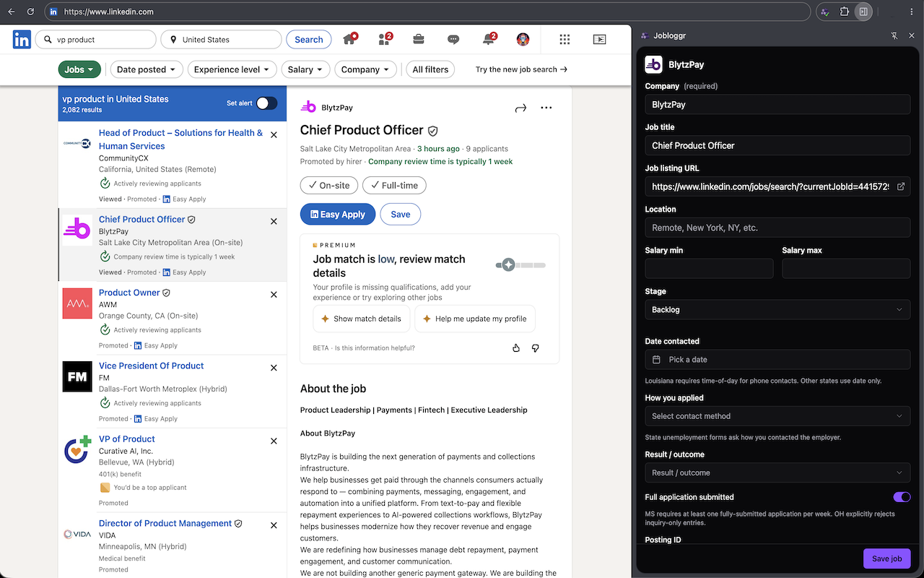Try the new job search link

521,69
